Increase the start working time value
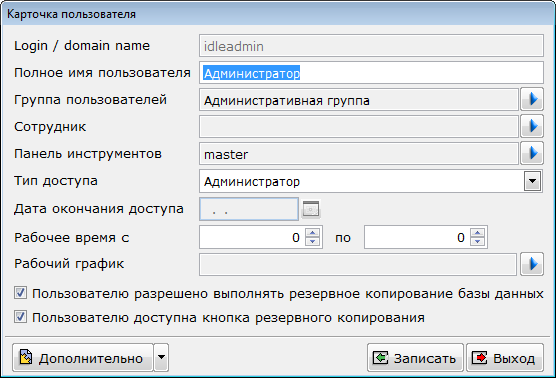 313,233
